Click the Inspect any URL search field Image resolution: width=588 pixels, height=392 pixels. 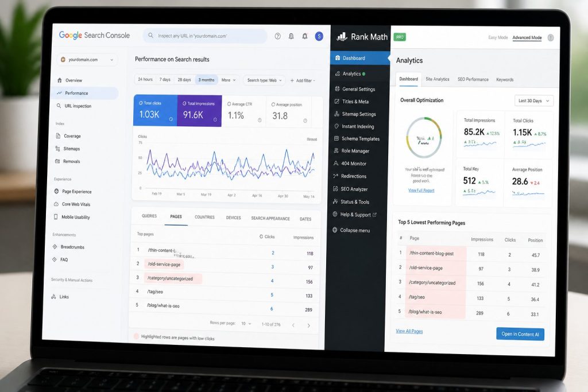205,36
